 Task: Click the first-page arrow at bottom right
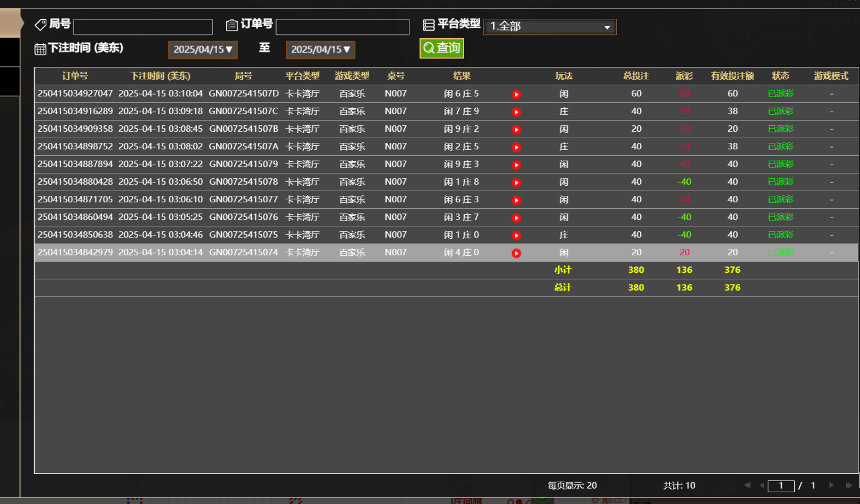(747, 485)
